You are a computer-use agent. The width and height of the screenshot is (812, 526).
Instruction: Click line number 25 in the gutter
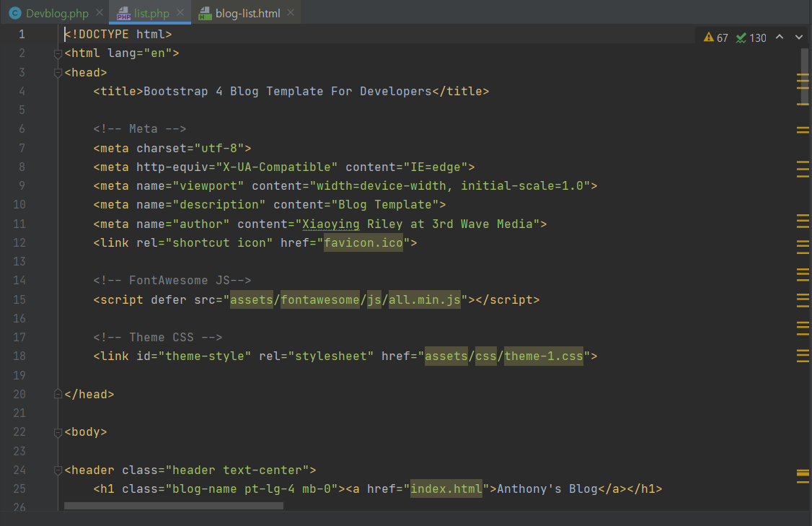click(19, 488)
